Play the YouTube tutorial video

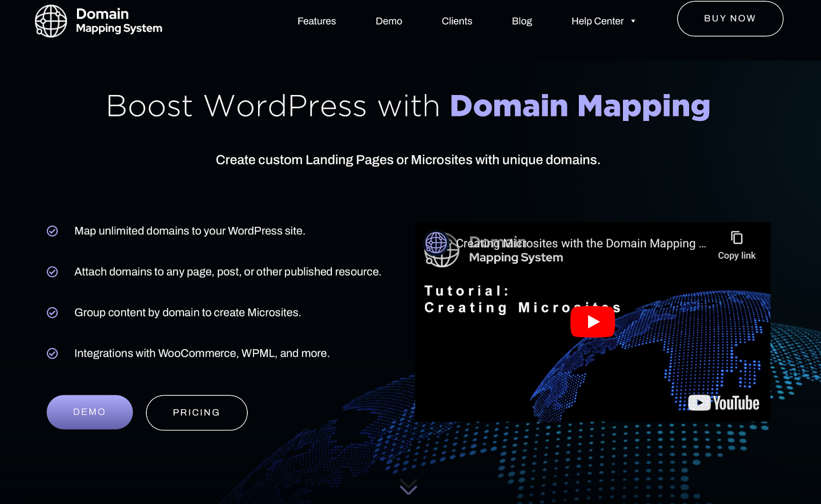click(x=593, y=322)
